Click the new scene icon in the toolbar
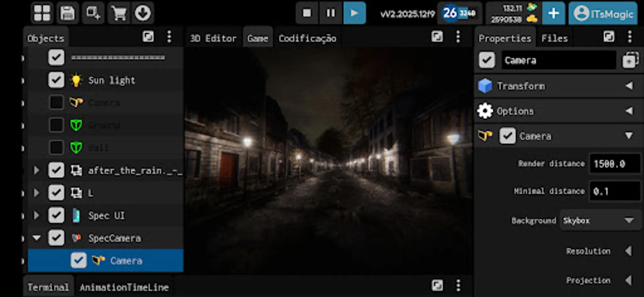 click(x=93, y=13)
